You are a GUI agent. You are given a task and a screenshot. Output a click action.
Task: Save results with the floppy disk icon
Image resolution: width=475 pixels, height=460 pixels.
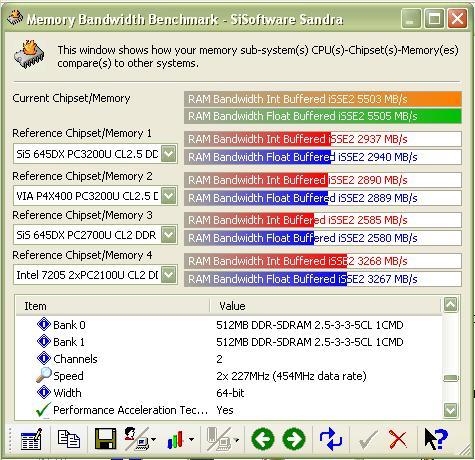106,439
